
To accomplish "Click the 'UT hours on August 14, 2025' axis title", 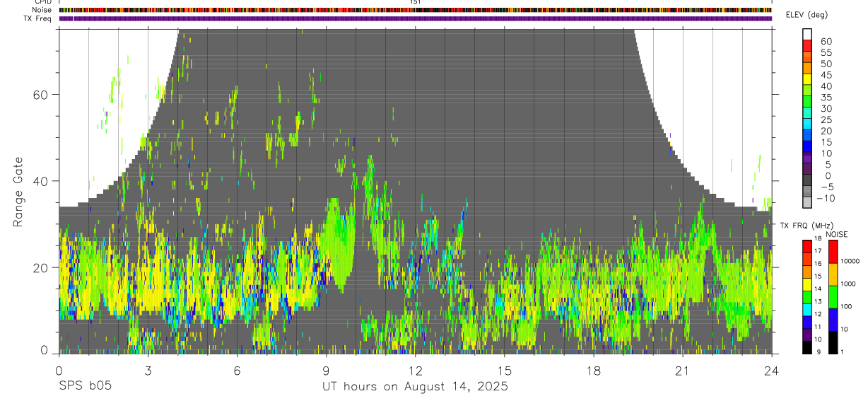I will pyautogui.click(x=415, y=386).
